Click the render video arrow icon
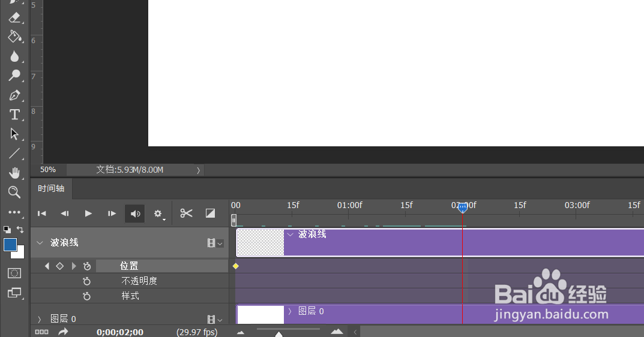 (63, 332)
